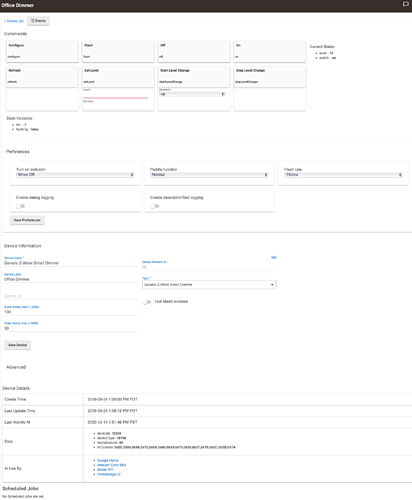Run the Configure command
Image resolution: width=412 pixels, height=500 pixels.
(42, 51)
